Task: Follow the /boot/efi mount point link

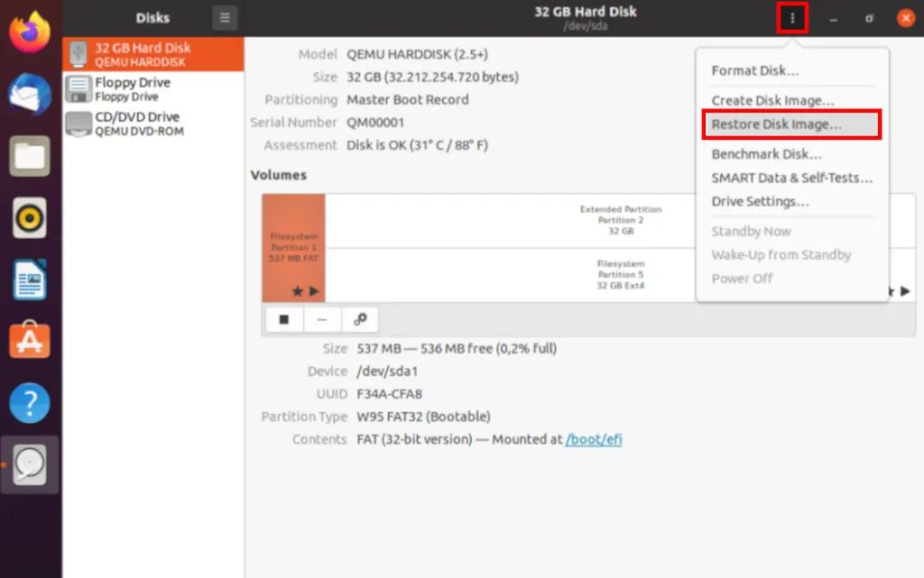Action: point(594,439)
